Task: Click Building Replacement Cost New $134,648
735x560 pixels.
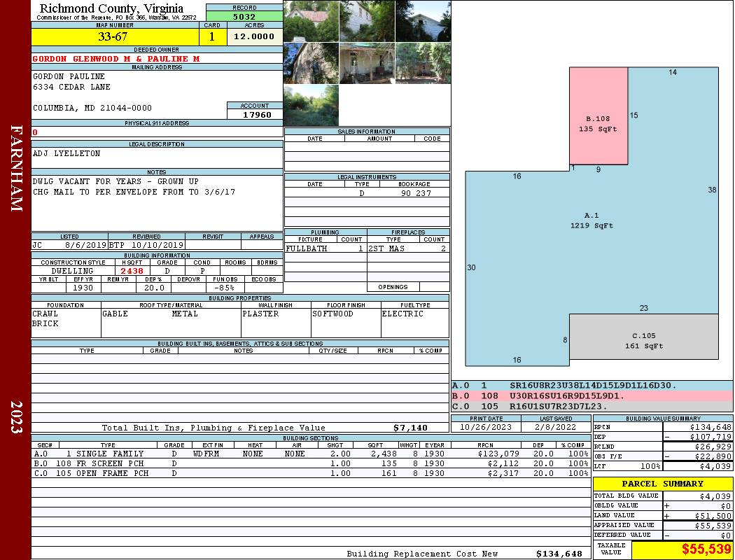Action: 559,554
